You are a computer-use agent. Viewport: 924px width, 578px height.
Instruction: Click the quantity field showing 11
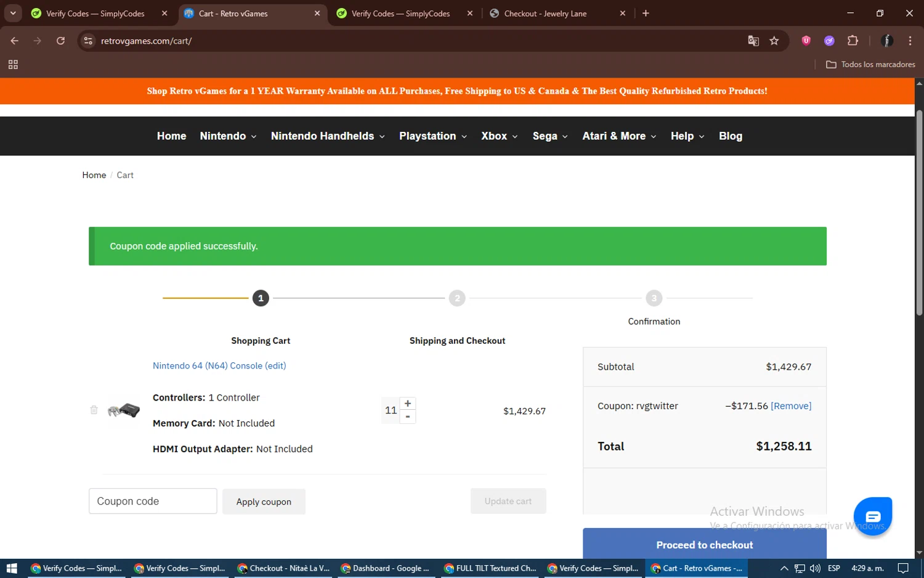[391, 410]
